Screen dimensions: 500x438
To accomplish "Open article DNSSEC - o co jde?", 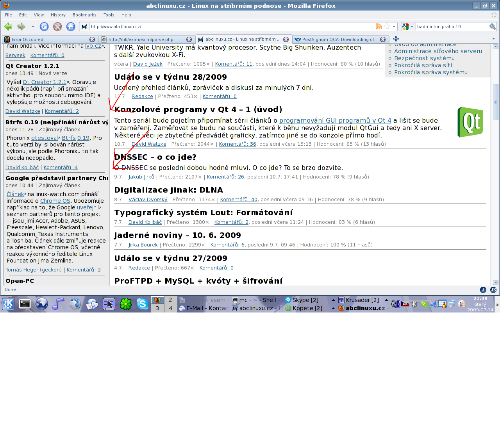I will (155, 157).
